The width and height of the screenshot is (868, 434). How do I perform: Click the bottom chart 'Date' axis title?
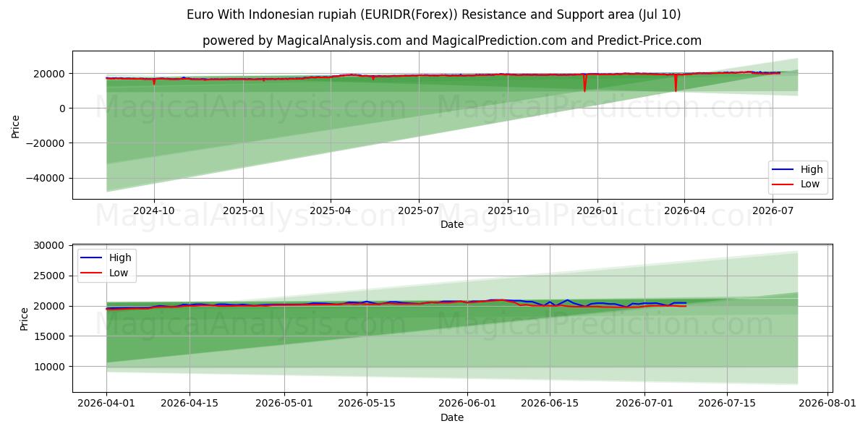[452, 417]
